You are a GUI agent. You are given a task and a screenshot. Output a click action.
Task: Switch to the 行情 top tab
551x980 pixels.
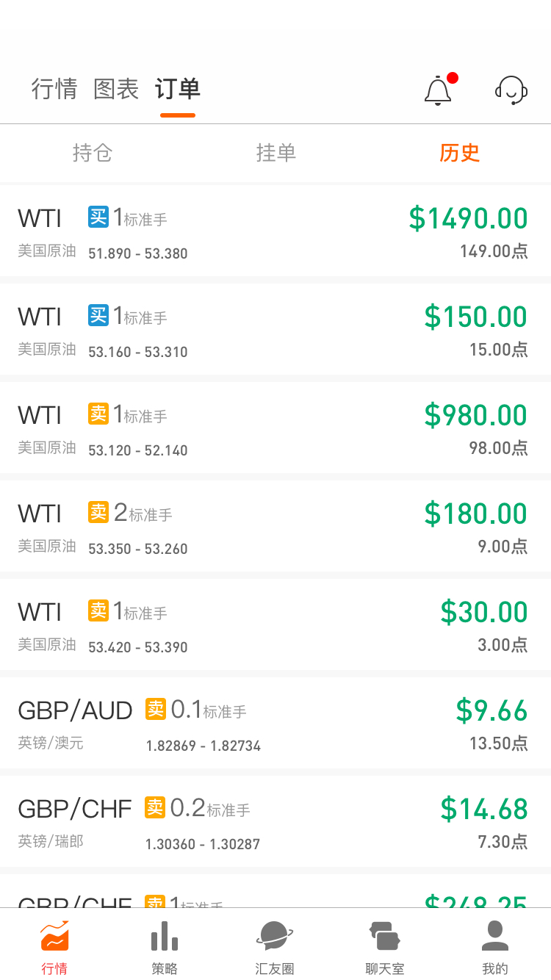[x=54, y=89]
